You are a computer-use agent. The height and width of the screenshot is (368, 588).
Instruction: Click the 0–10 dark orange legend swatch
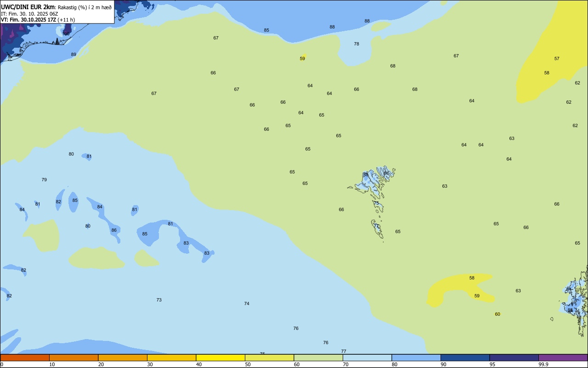coord(25,357)
